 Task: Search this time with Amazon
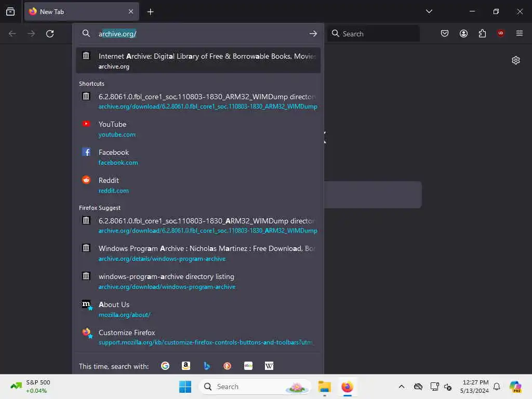click(186, 366)
